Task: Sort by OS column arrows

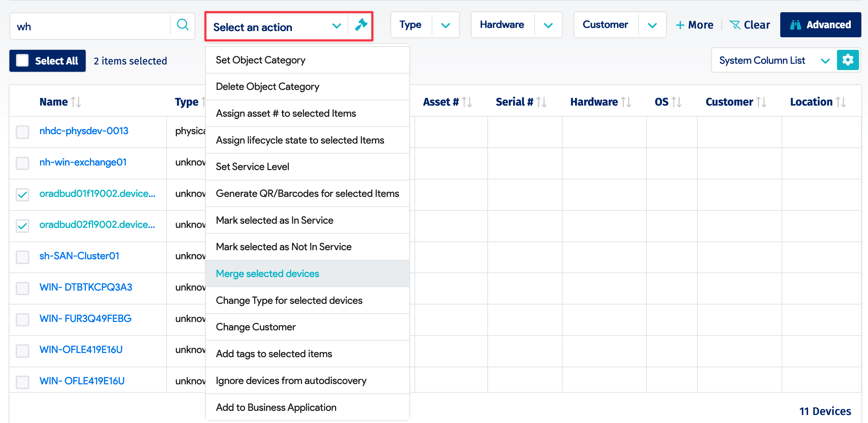Action: (x=676, y=102)
